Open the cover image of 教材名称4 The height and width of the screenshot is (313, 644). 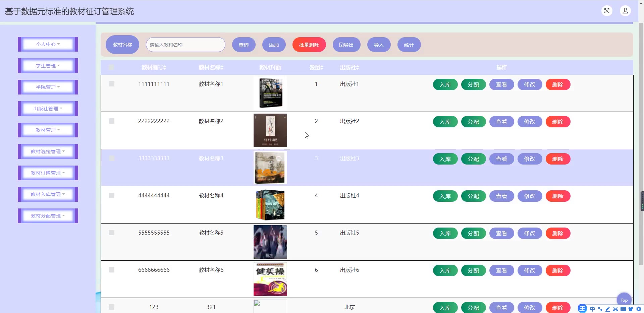(270, 205)
